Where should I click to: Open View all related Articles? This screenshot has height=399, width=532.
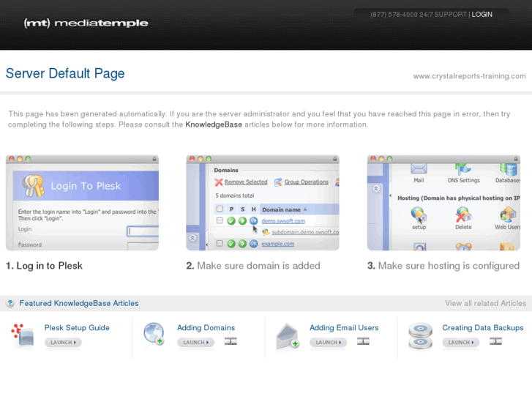pos(485,303)
